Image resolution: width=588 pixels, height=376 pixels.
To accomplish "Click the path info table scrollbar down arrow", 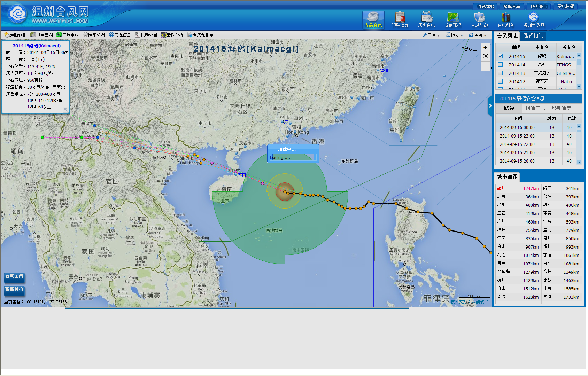I will pos(579,162).
